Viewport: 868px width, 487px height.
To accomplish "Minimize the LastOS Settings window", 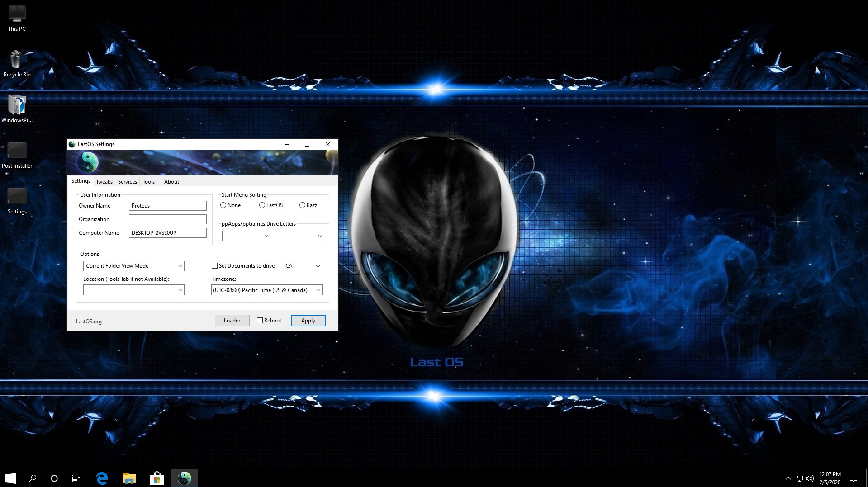I will [286, 144].
